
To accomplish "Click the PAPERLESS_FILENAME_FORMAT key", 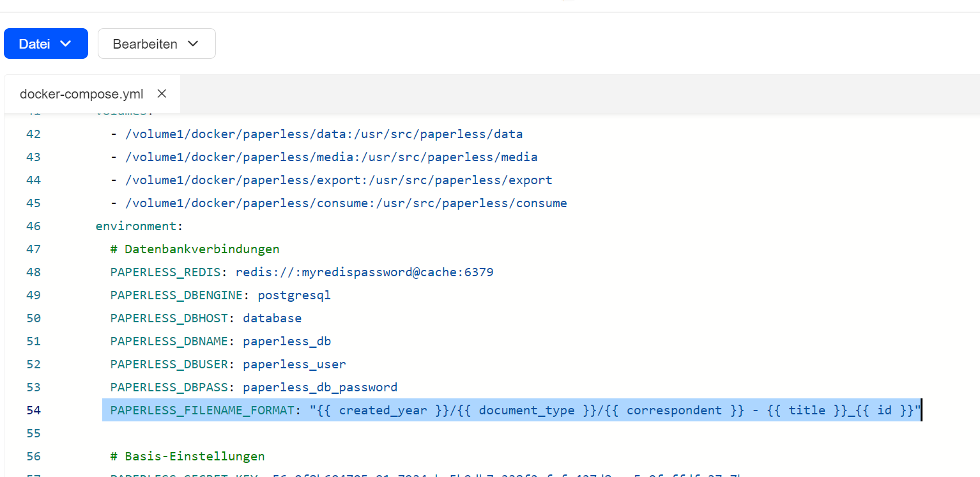I will click(202, 411).
